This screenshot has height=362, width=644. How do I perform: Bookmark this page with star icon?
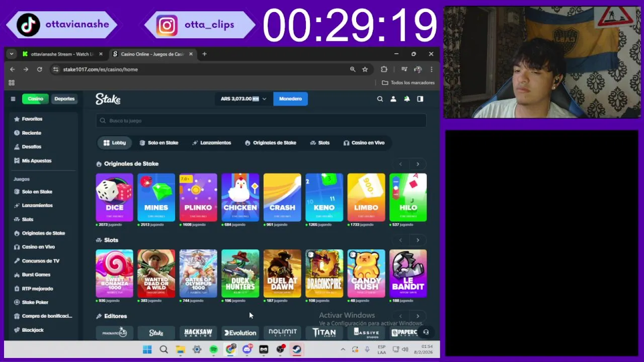365,69
